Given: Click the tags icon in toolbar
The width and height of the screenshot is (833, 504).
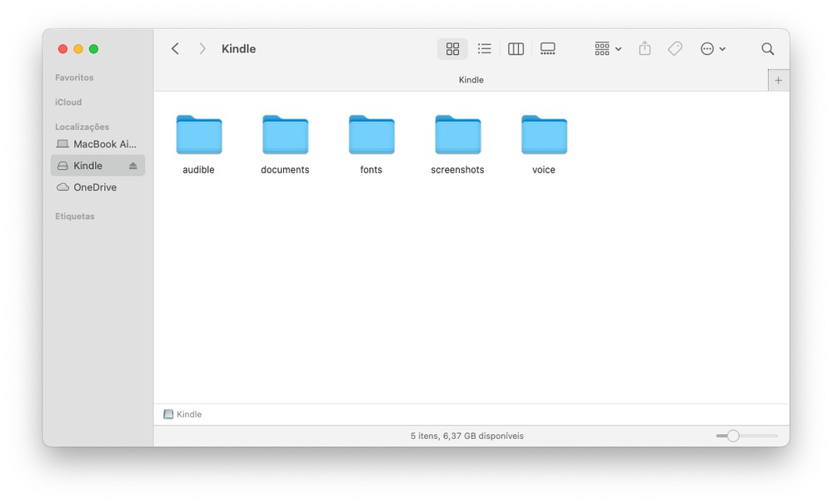Looking at the screenshot, I should point(675,49).
